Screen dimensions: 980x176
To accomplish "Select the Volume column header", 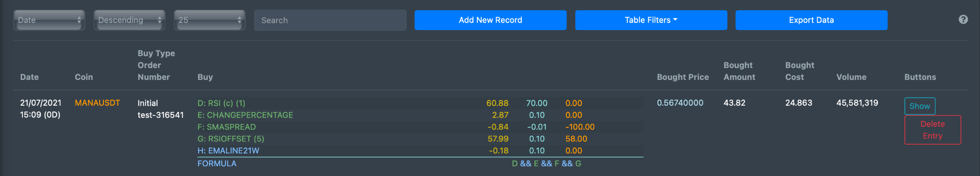I will pos(851,77).
